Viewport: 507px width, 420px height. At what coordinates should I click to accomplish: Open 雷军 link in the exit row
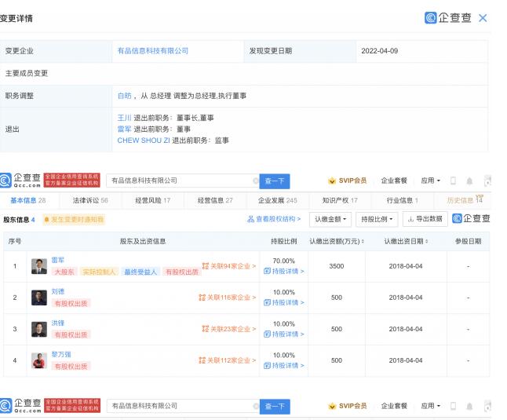point(124,129)
